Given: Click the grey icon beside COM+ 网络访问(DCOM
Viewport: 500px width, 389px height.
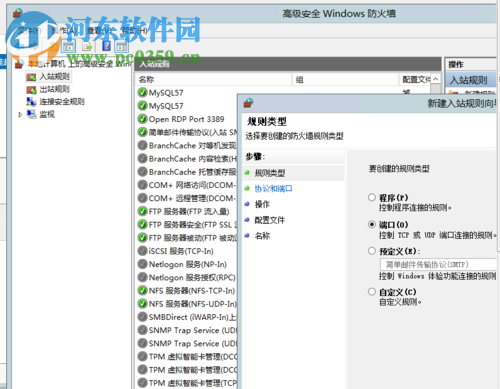Looking at the screenshot, I should coord(142,185).
